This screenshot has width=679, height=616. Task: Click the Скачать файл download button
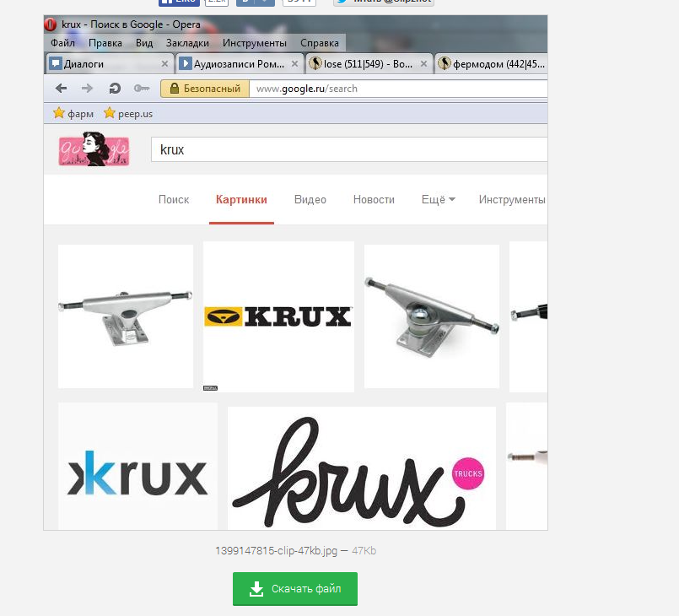point(295,589)
